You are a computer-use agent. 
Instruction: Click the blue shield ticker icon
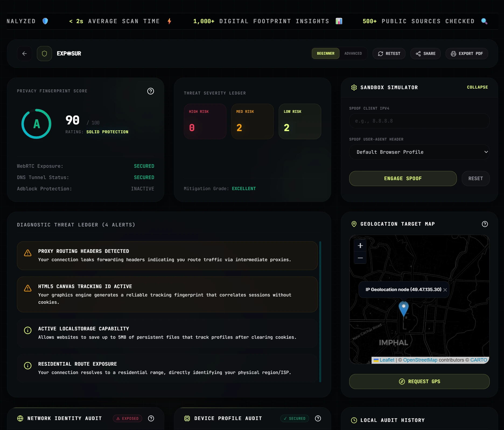45,21
